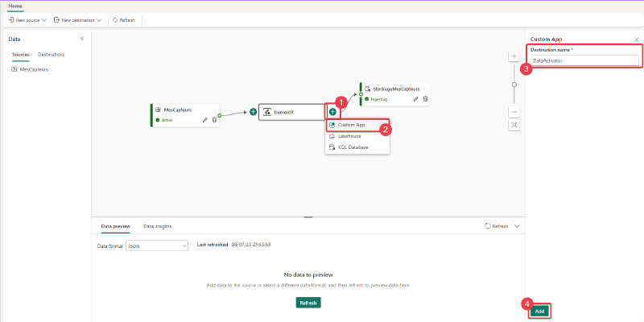Click the pane resize handle above Data preview

click(308, 217)
